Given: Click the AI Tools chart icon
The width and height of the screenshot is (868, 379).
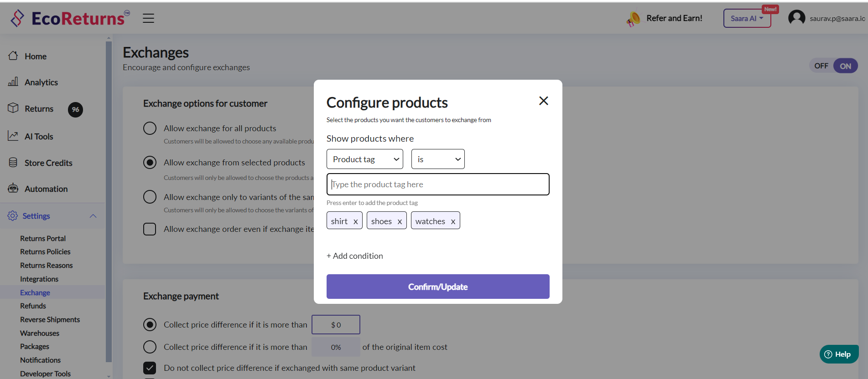Looking at the screenshot, I should click(x=13, y=136).
